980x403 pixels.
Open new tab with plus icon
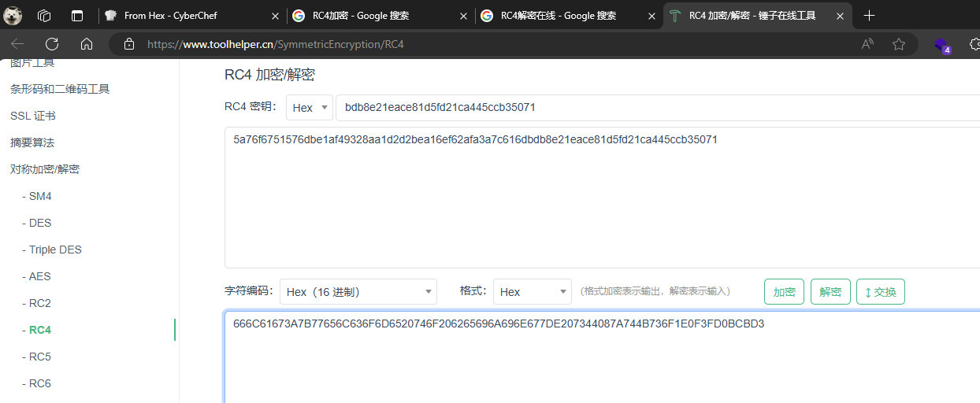(x=870, y=16)
